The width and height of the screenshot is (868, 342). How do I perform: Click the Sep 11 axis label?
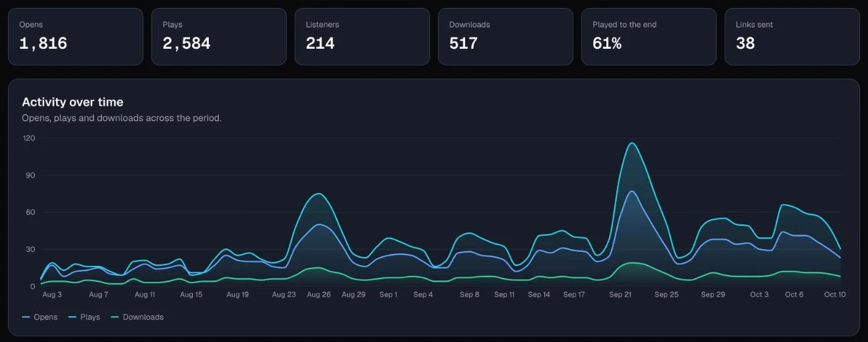click(504, 295)
